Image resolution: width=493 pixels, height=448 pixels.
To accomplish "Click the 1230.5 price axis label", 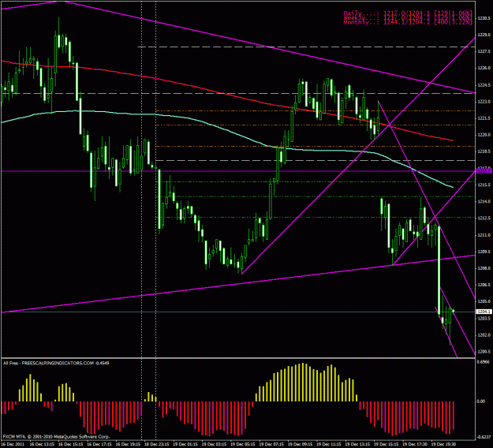I will 484,18.
